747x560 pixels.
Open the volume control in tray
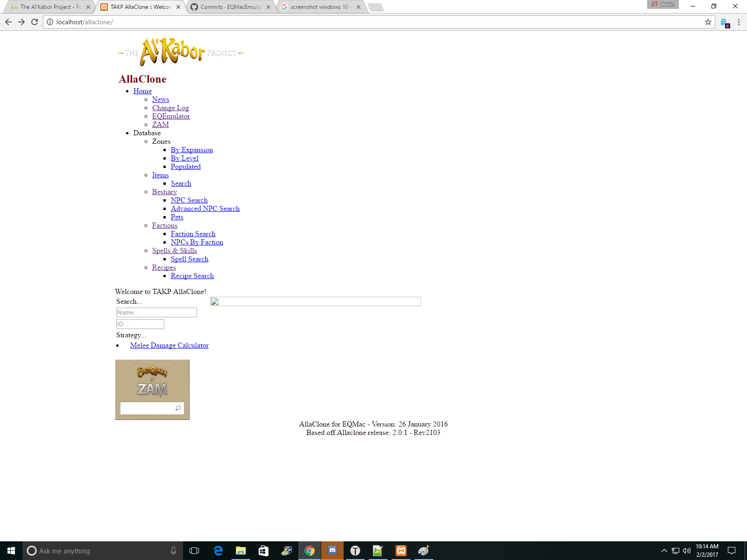(x=687, y=551)
